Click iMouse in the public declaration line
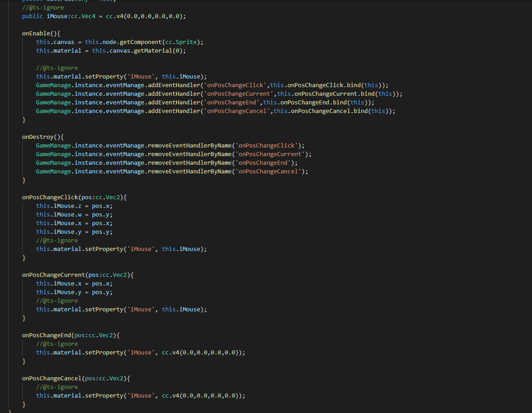This screenshot has width=532, height=413. coord(57,16)
